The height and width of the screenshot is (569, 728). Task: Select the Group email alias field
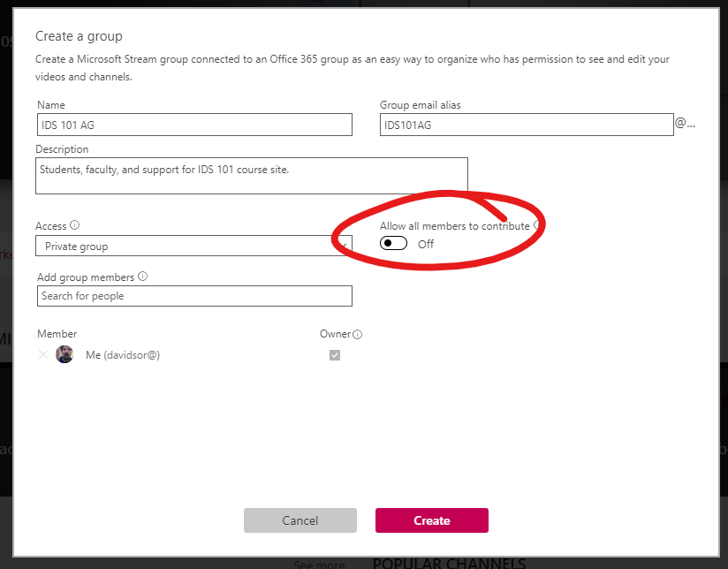525,124
